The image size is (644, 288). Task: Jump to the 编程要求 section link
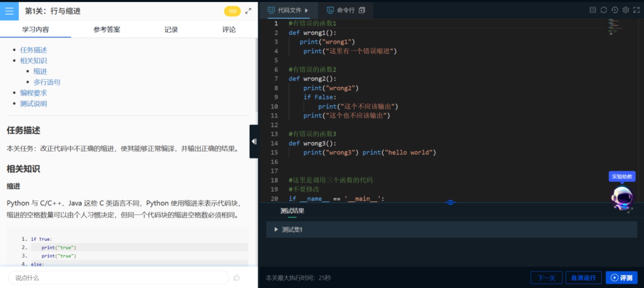coord(33,93)
